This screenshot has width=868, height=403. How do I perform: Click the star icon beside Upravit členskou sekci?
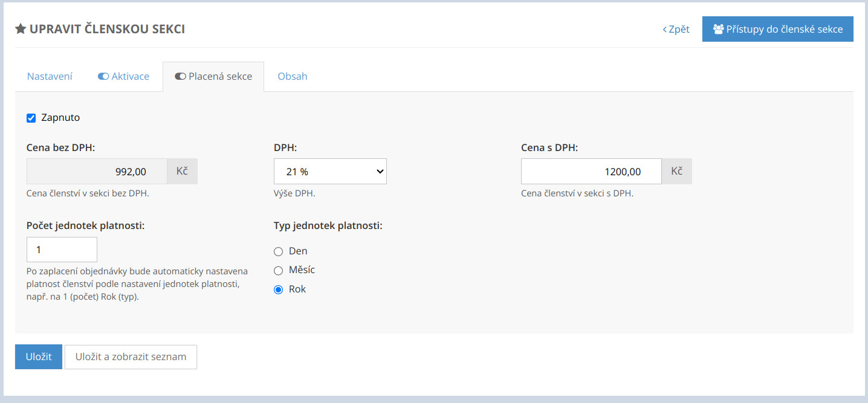21,29
